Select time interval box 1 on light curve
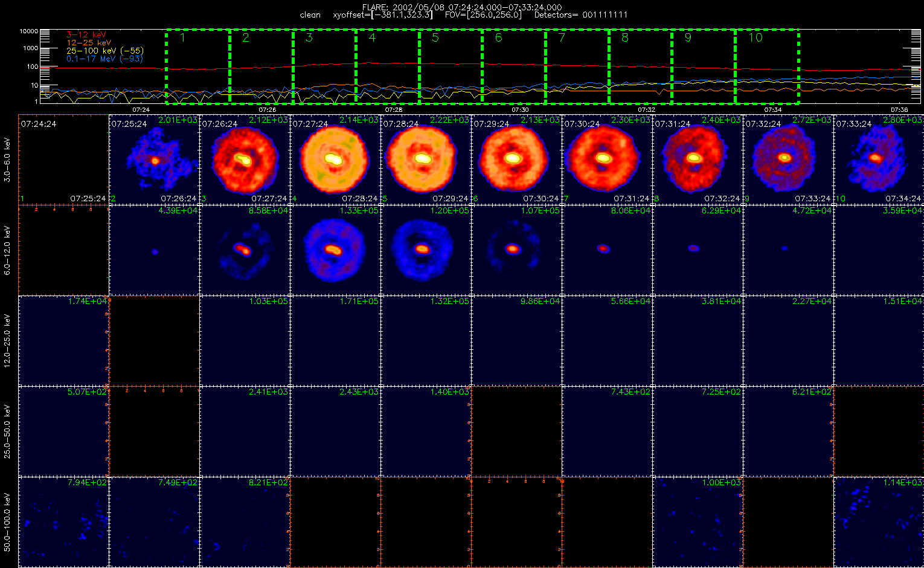Screen dimensions: 924x568 tap(198, 66)
